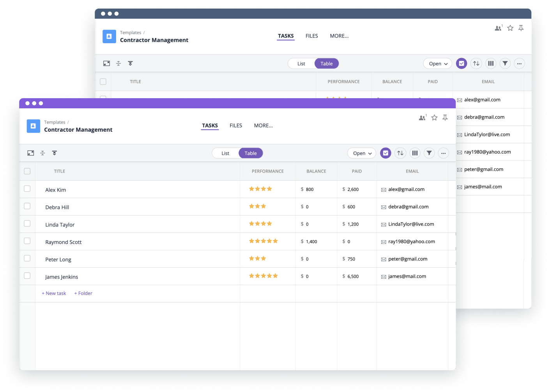Click the sort arrows icon in front window
This screenshot has width=550, height=392.
[x=400, y=153]
